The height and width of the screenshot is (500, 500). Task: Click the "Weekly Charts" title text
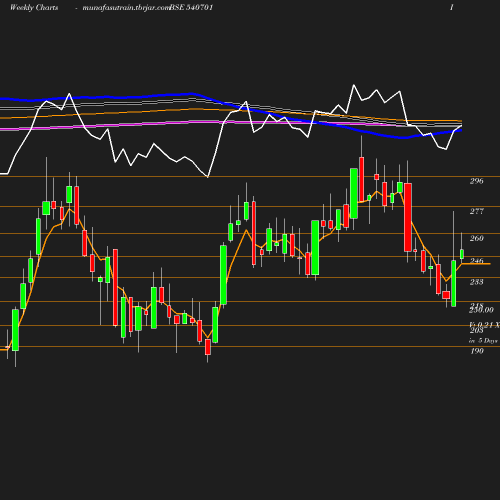(34, 7)
